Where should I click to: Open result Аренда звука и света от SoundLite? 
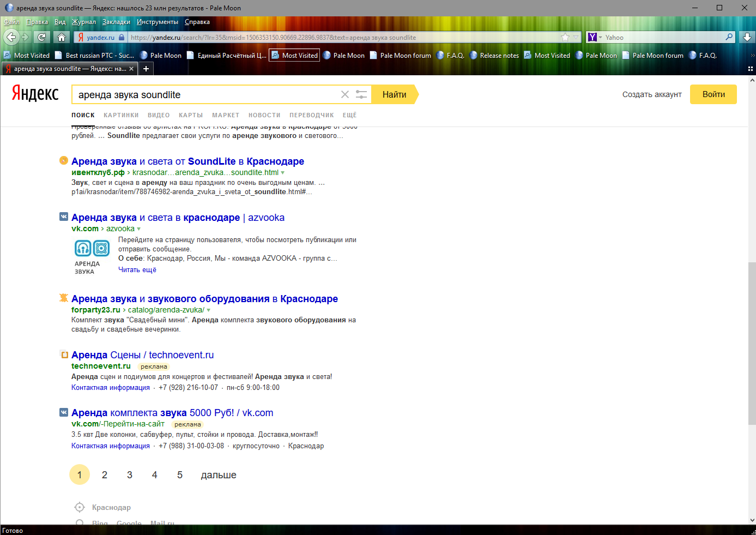coord(188,161)
